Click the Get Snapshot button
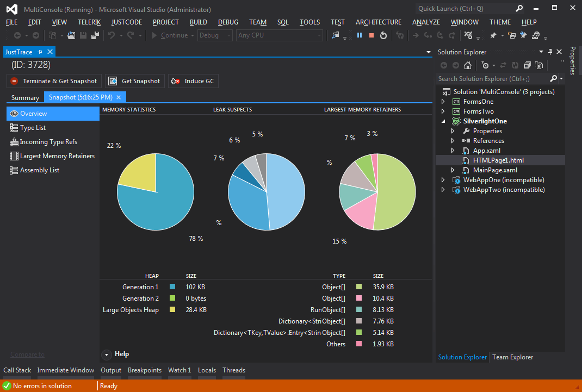The width and height of the screenshot is (582, 392). [135, 81]
